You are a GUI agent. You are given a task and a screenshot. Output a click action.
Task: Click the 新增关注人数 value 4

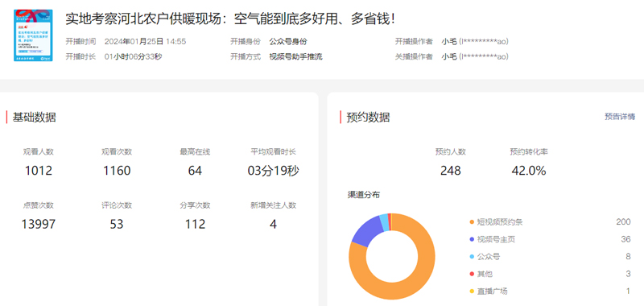coord(273,224)
